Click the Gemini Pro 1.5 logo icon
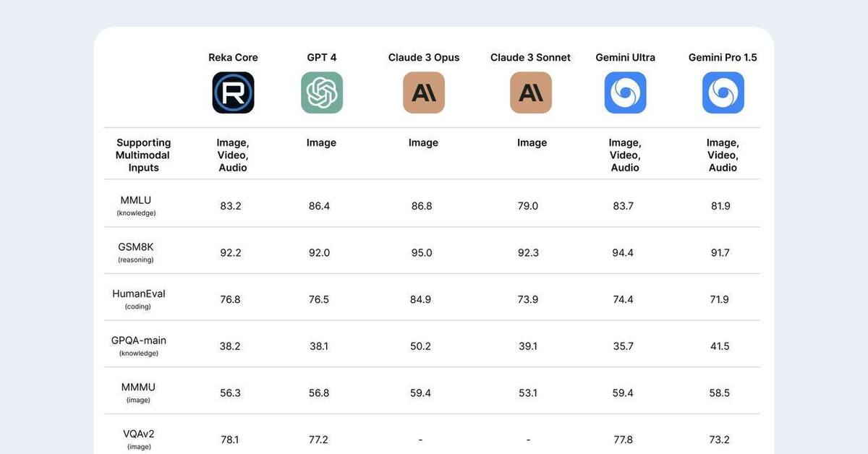The width and height of the screenshot is (868, 454). click(723, 93)
